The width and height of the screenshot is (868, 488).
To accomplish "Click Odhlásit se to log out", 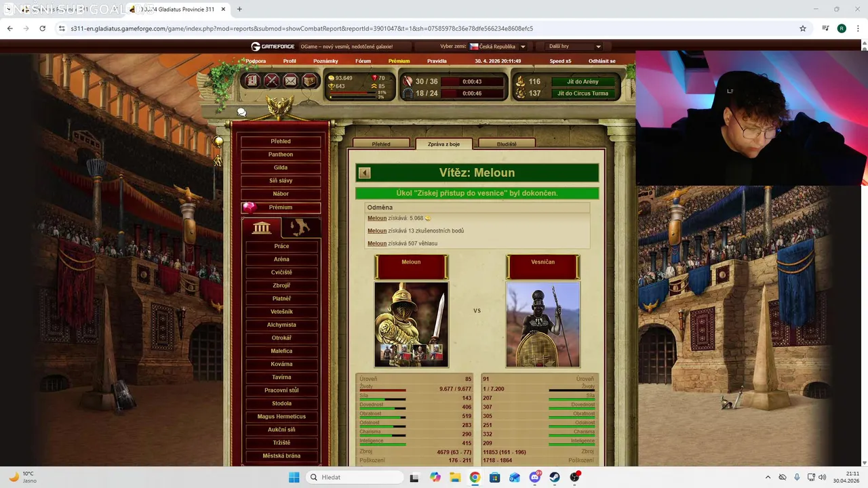I will coord(602,61).
